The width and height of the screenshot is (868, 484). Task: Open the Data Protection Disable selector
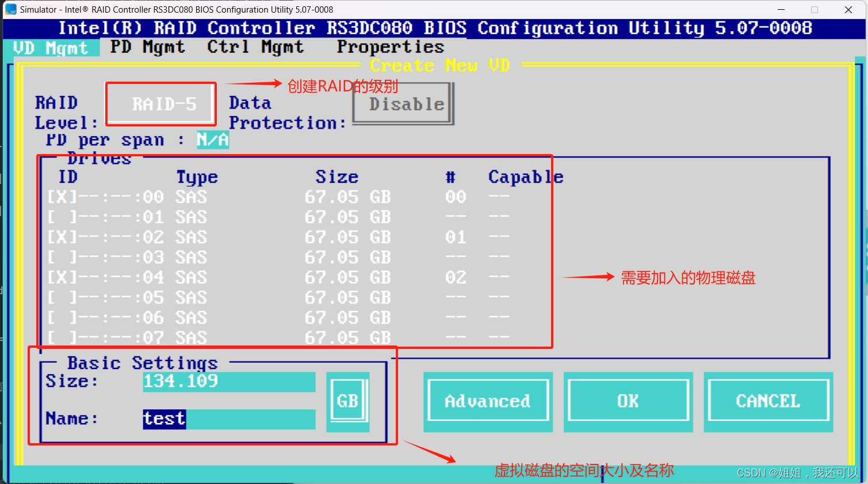[x=404, y=104]
